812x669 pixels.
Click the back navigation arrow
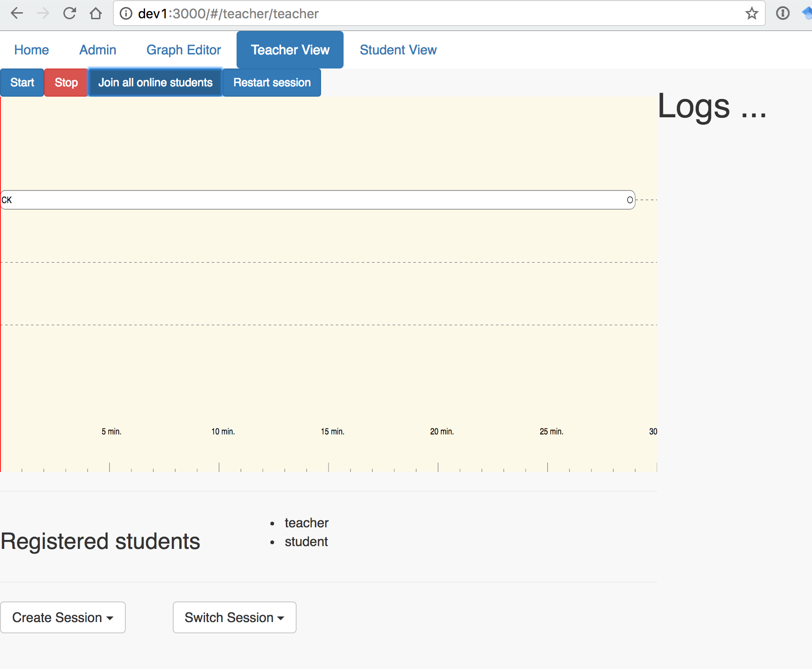tap(17, 13)
